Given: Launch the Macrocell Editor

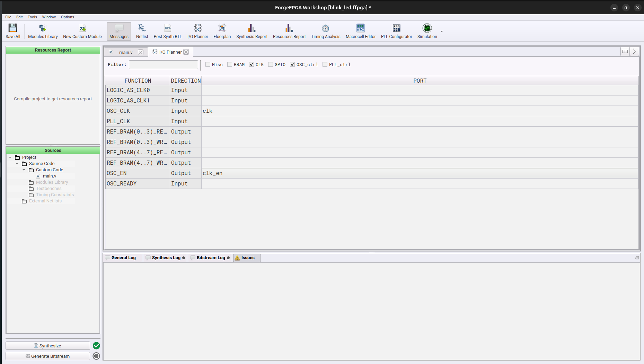Looking at the screenshot, I should point(360,31).
